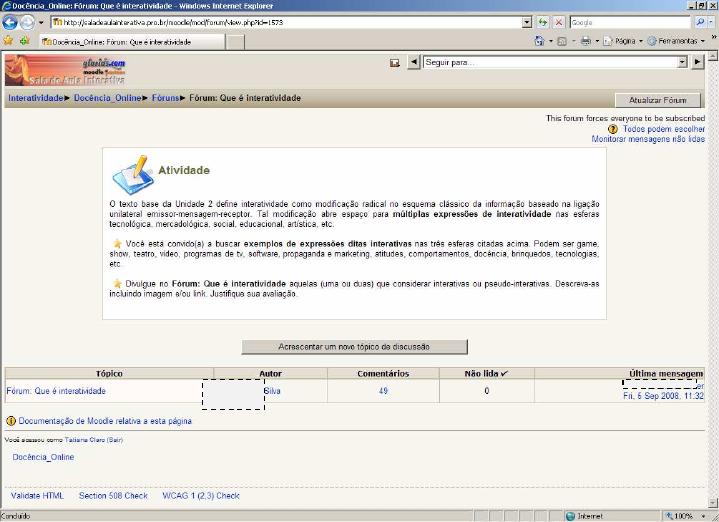The height and width of the screenshot is (522, 719).
Task: Click the browser Back arrow button
Action: click(11, 22)
